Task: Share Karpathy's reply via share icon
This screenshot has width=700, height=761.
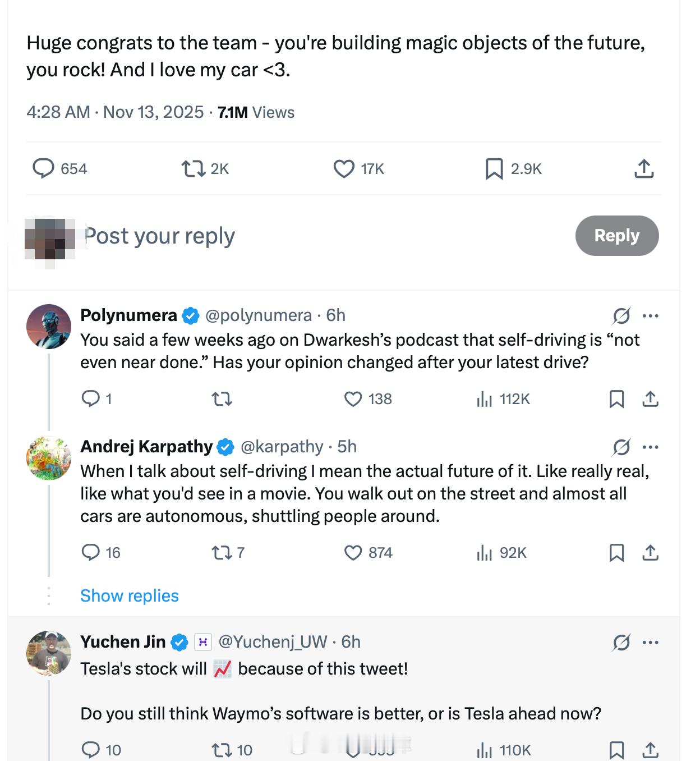Action: pyautogui.click(x=650, y=553)
